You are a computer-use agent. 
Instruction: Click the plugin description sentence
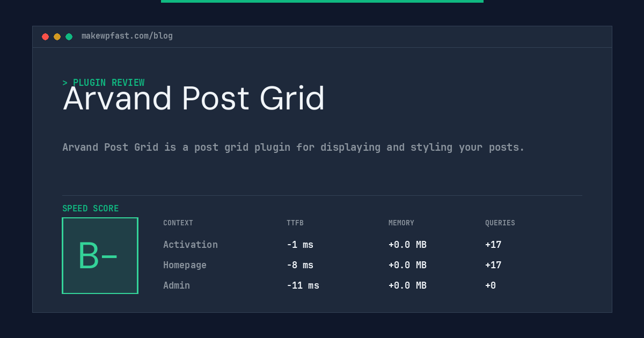pyautogui.click(x=294, y=147)
